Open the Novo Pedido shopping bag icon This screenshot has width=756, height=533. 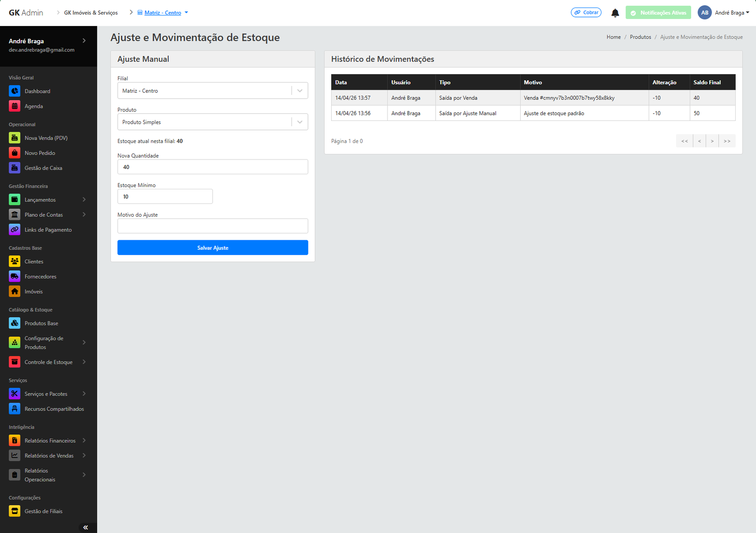click(15, 153)
